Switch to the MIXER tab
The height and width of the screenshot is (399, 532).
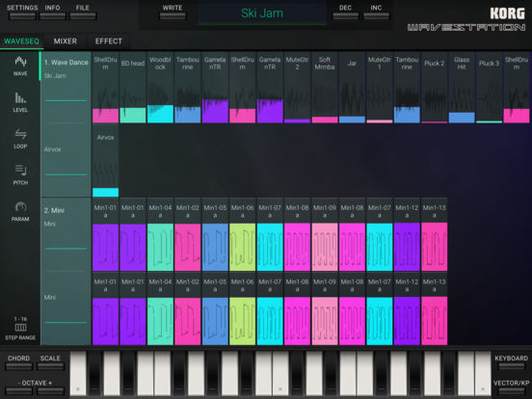click(x=66, y=41)
